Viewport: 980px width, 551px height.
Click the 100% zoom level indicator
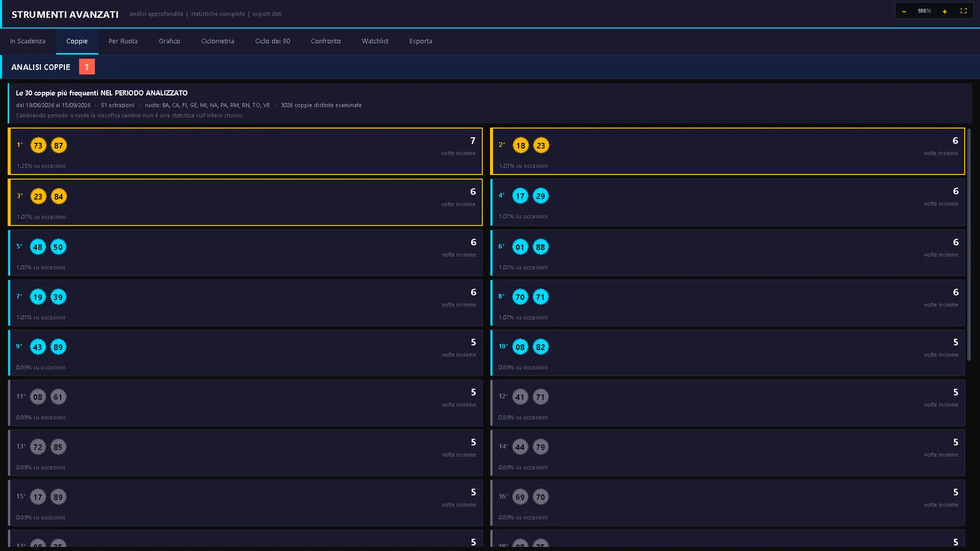924,11
